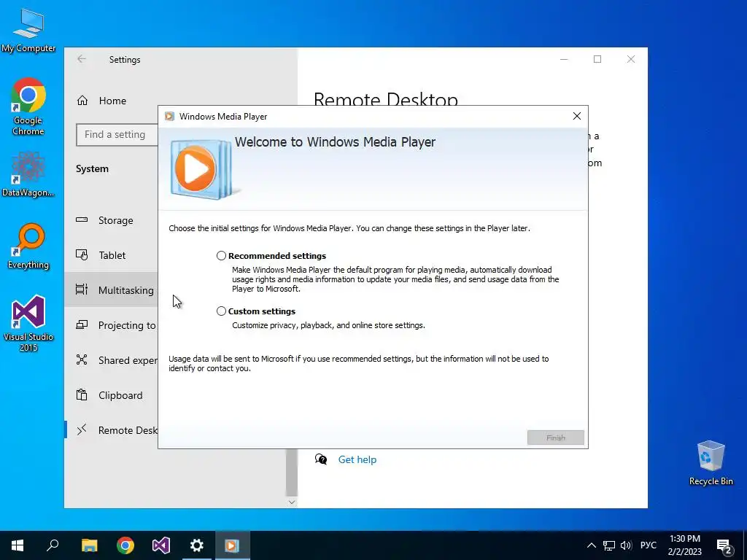Switch to Windows Media Player taskbar button
This screenshot has height=560, width=747.
tap(232, 545)
